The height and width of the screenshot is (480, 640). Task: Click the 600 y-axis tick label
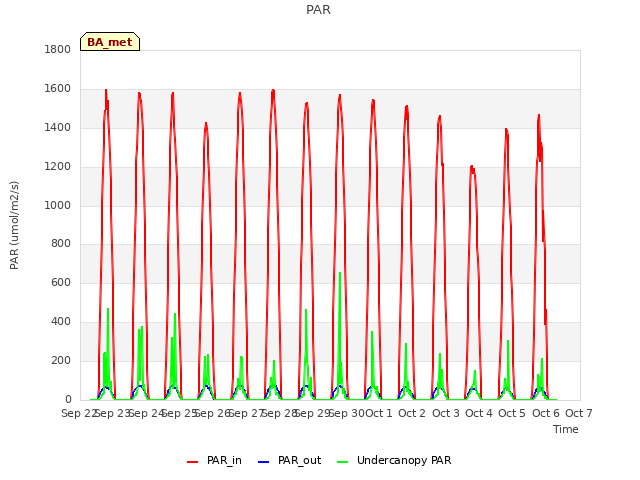[61, 282]
